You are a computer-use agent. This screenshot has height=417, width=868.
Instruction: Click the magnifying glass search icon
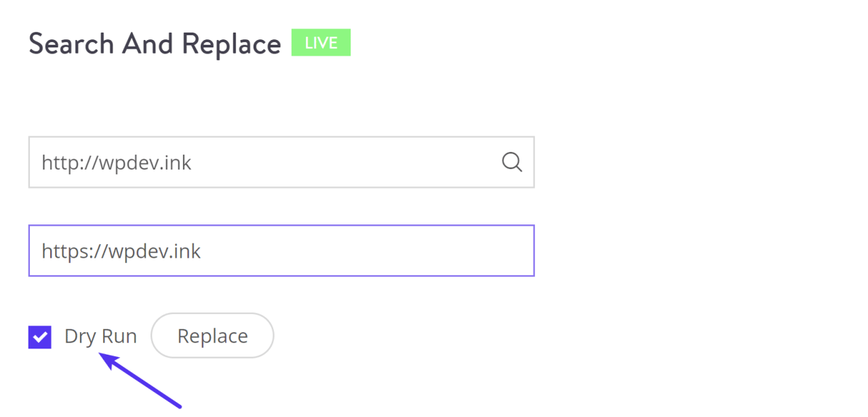[511, 162]
